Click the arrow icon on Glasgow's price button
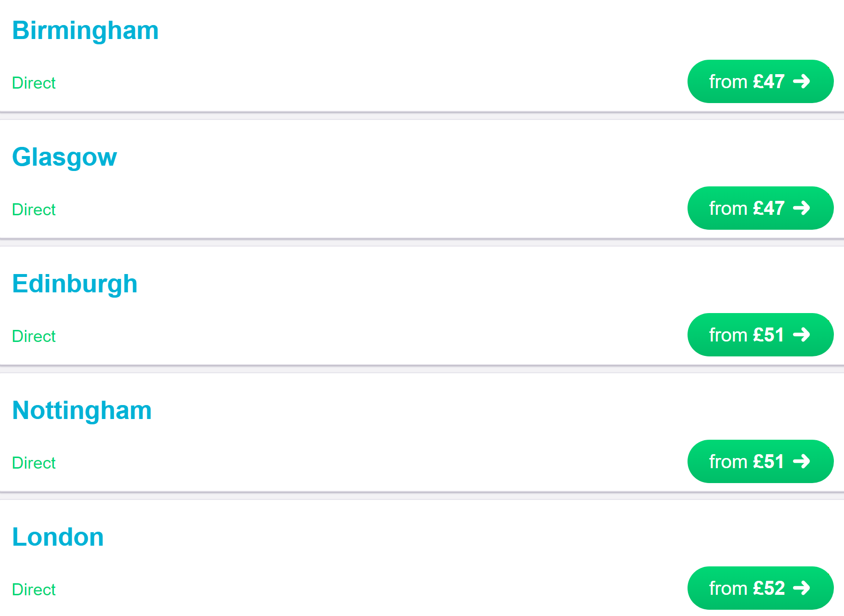844x616 pixels. click(802, 208)
